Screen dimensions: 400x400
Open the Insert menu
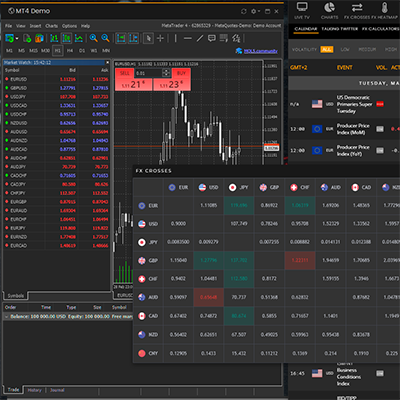click(35, 26)
